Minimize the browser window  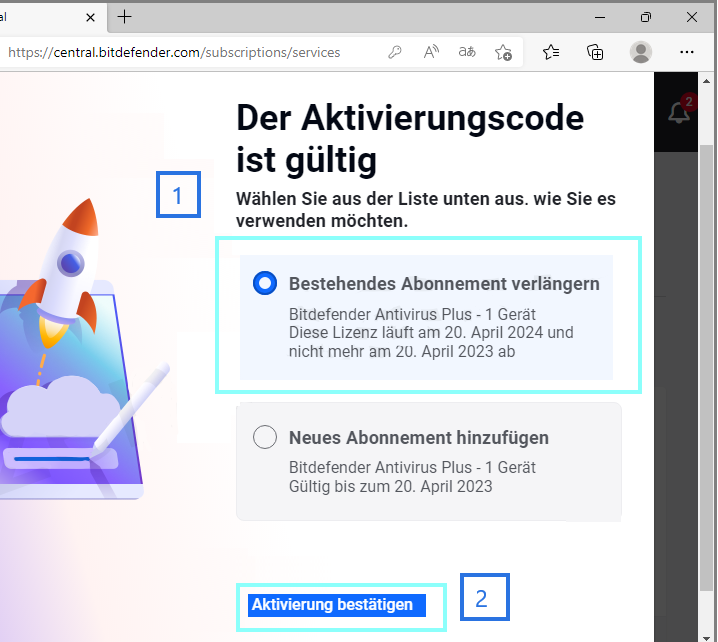[600, 17]
